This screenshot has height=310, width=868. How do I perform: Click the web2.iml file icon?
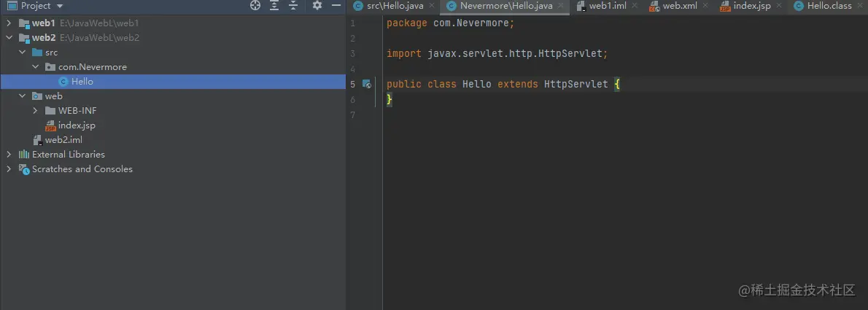coord(37,140)
